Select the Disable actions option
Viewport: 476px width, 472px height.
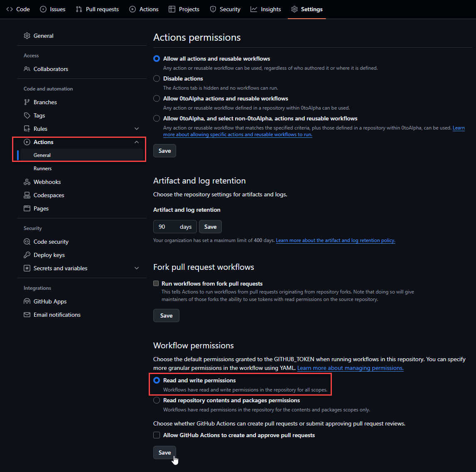(157, 78)
